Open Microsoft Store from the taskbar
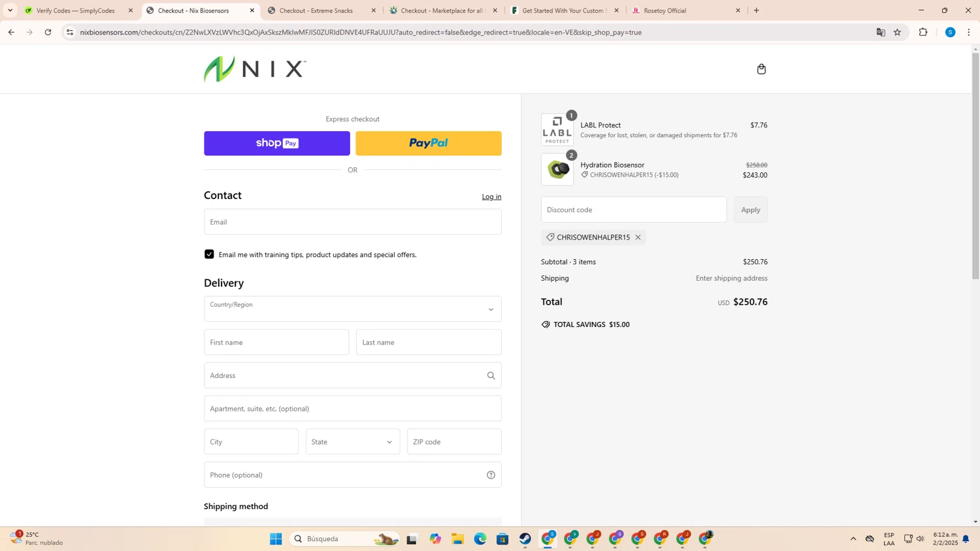The image size is (980, 551). pos(502,539)
